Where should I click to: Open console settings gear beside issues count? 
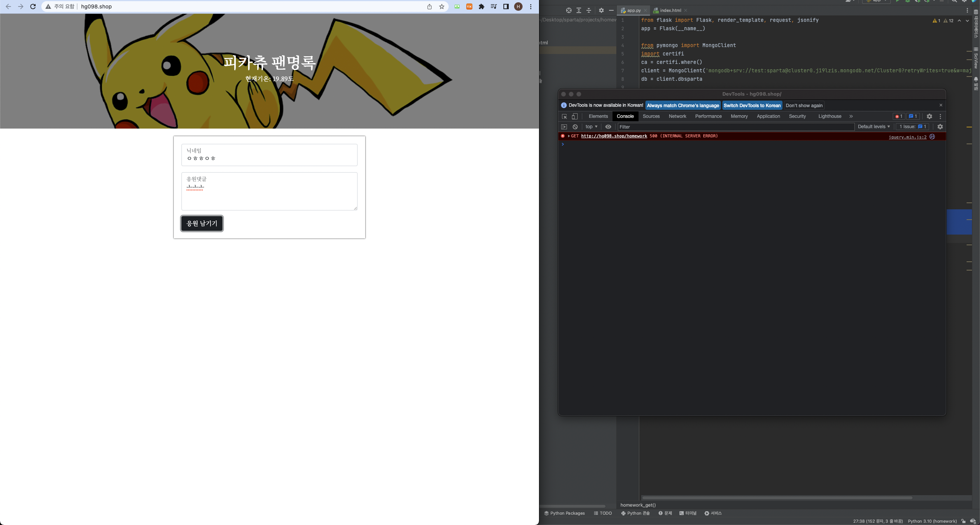[x=940, y=127]
